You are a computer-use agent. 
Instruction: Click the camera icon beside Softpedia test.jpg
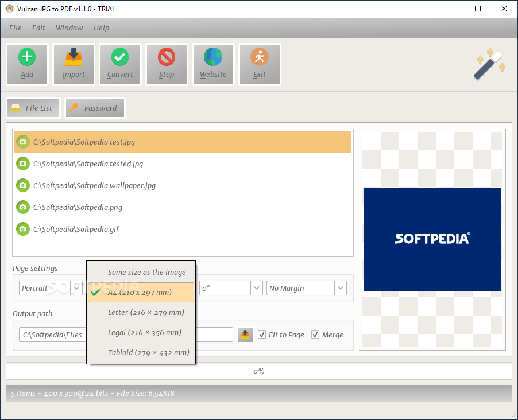(23, 142)
